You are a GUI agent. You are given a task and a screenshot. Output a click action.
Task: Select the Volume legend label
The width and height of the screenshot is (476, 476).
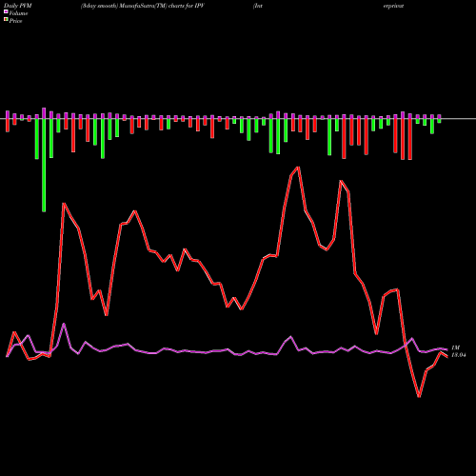click(18, 13)
